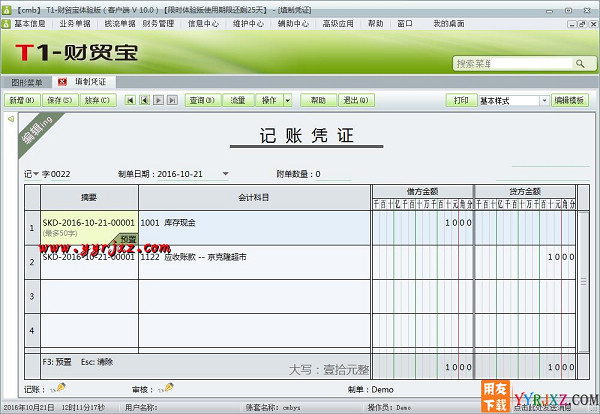Click the row 2 credit amount cell
The height and width of the screenshot is (414, 600).
click(525, 262)
